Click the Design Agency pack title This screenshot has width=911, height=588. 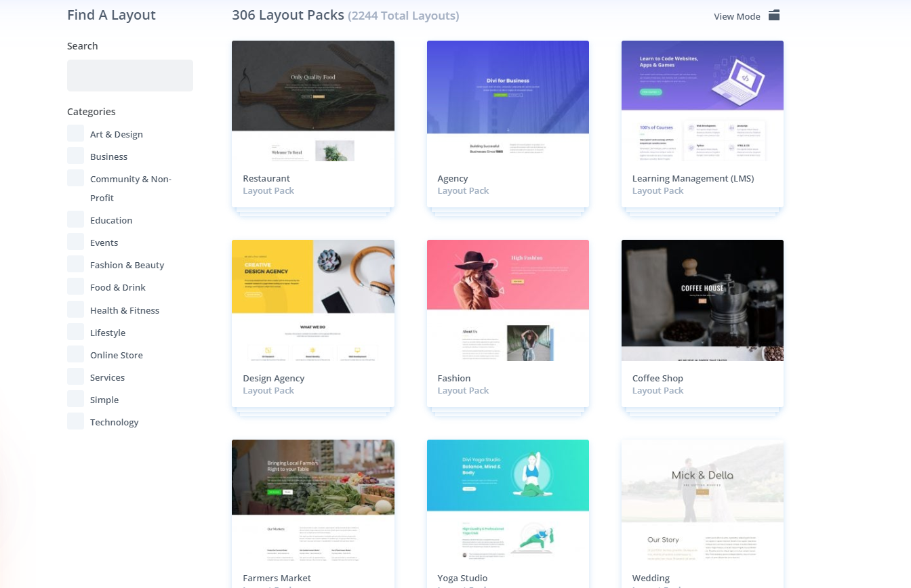pyautogui.click(x=274, y=379)
